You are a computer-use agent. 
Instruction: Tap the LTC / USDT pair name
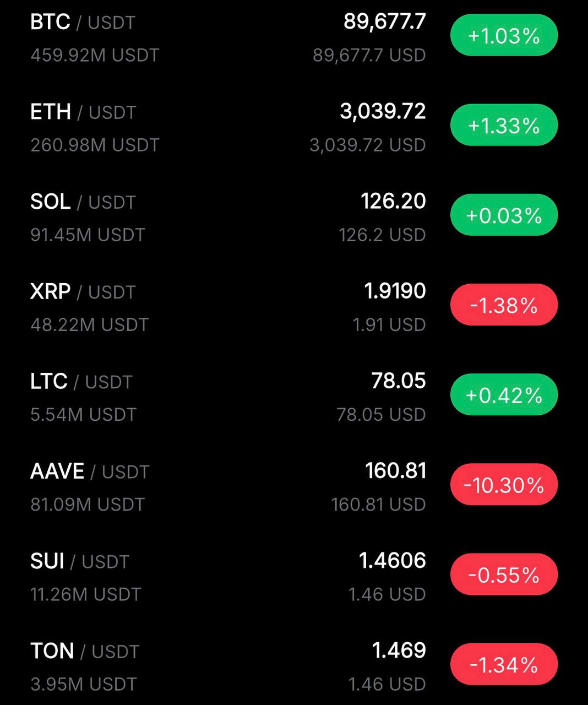point(81,382)
